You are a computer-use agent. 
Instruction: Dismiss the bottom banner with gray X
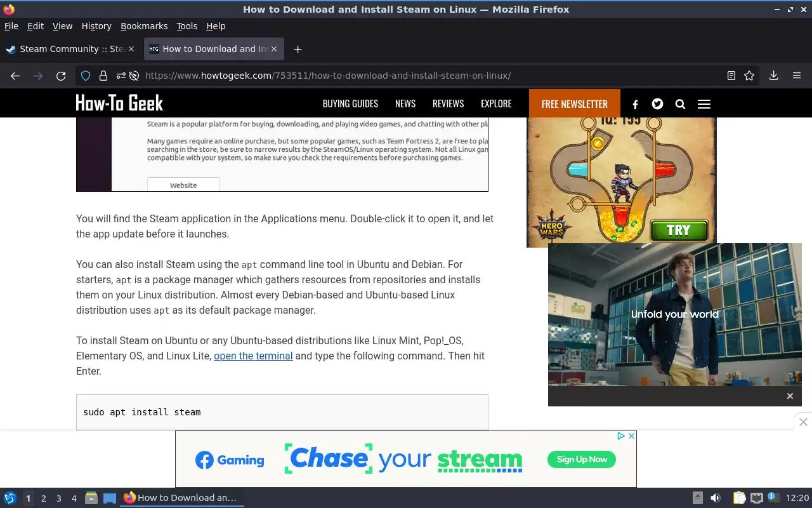803,422
